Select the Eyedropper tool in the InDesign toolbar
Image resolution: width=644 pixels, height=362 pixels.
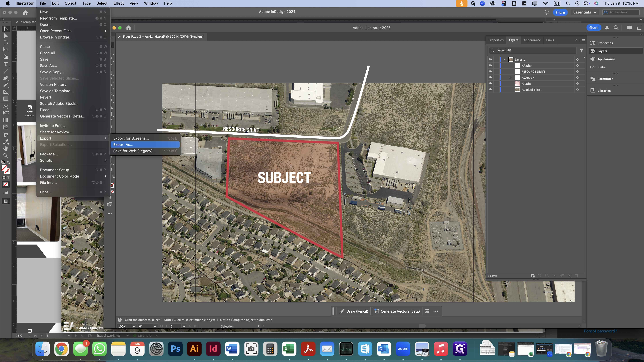point(6,142)
